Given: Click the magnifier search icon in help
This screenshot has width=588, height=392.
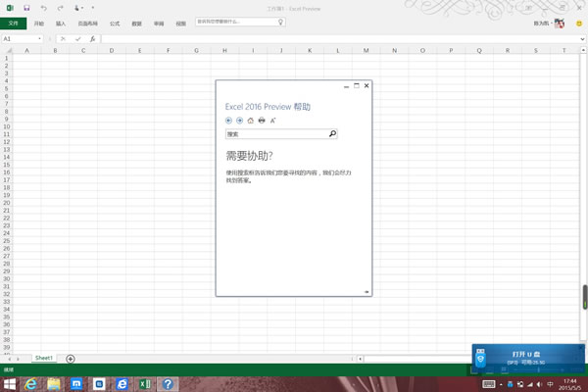Looking at the screenshot, I should click(x=332, y=134).
